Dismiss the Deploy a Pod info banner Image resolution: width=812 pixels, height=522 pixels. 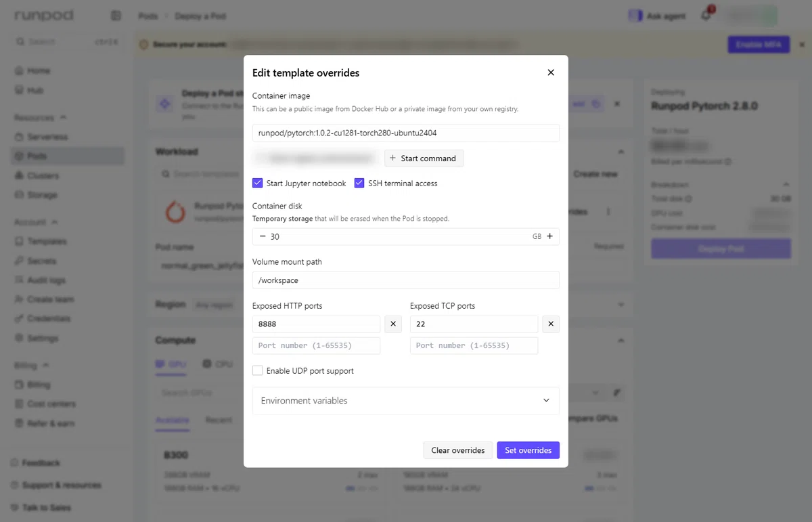point(616,104)
